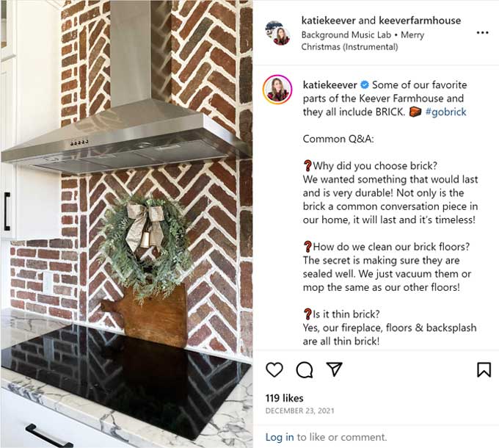The height and width of the screenshot is (448, 499).
Task: Click the verified badge beside katiekeever
Action: click(x=365, y=85)
